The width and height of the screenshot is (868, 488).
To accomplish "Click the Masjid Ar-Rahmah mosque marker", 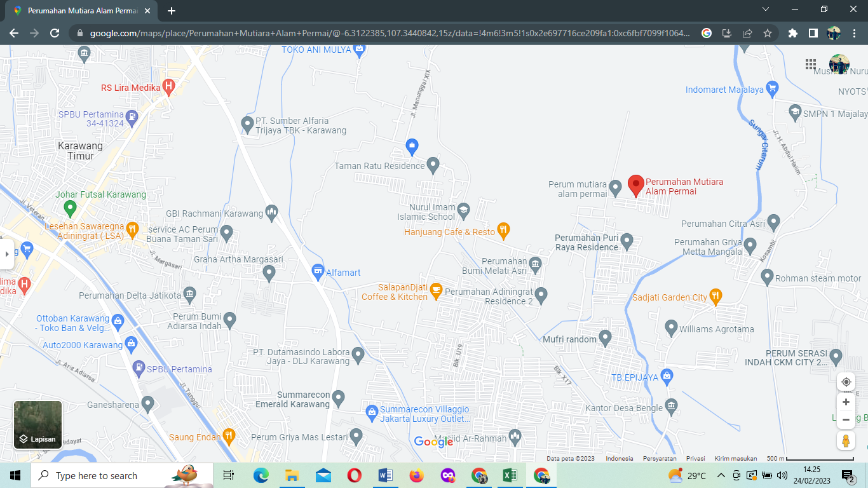I will coord(515,437).
